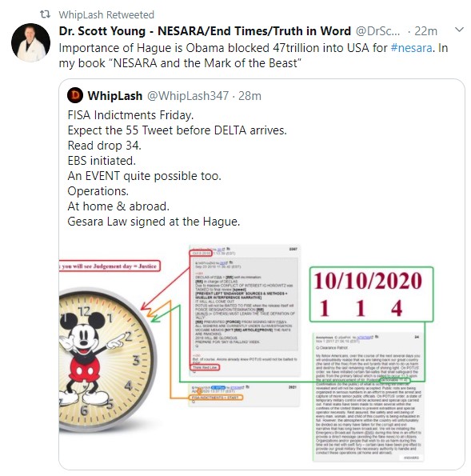The image size is (471, 476).
Task: Open the tweet options chevron menu
Action: pos(460,30)
